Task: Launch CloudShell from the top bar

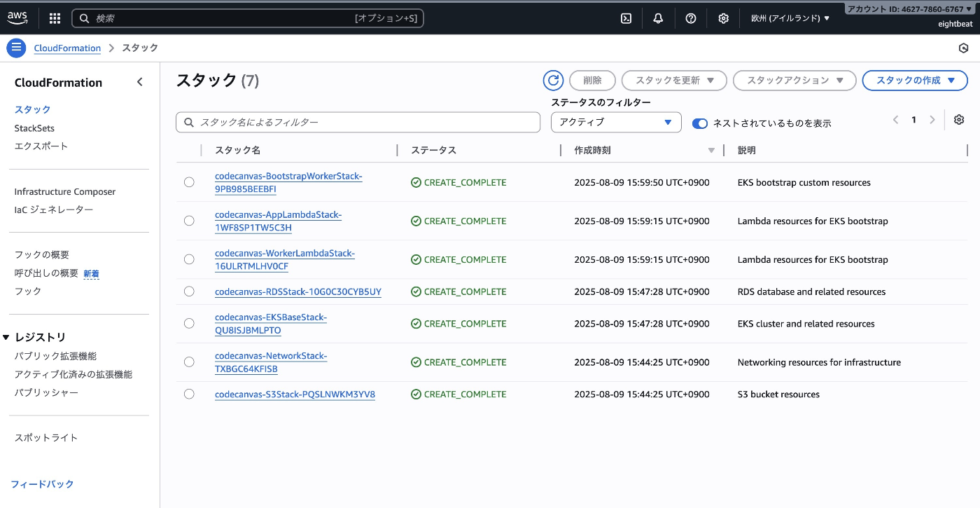Action: click(x=626, y=18)
